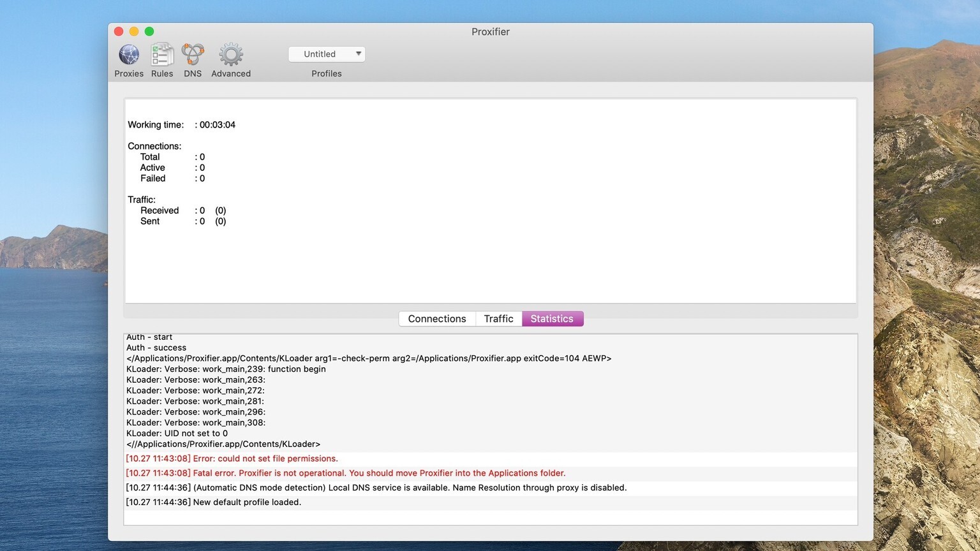Click 'New default profile loaded' log entry
The image size is (980, 551).
[214, 503]
